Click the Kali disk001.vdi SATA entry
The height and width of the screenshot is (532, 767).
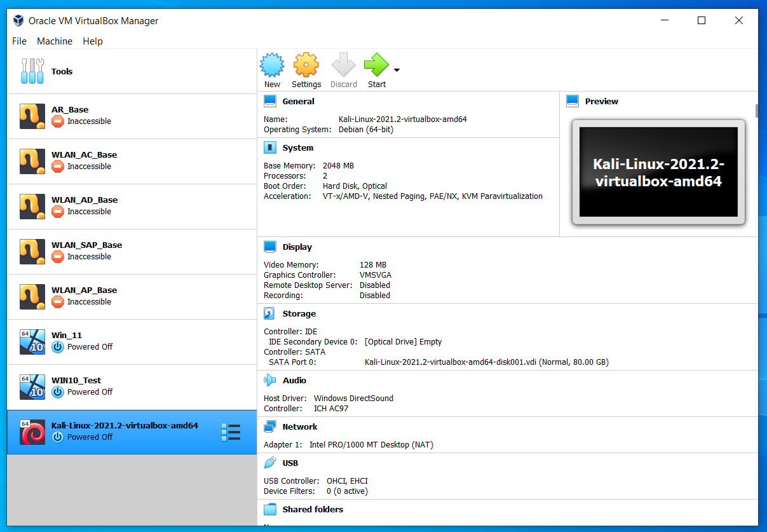487,362
